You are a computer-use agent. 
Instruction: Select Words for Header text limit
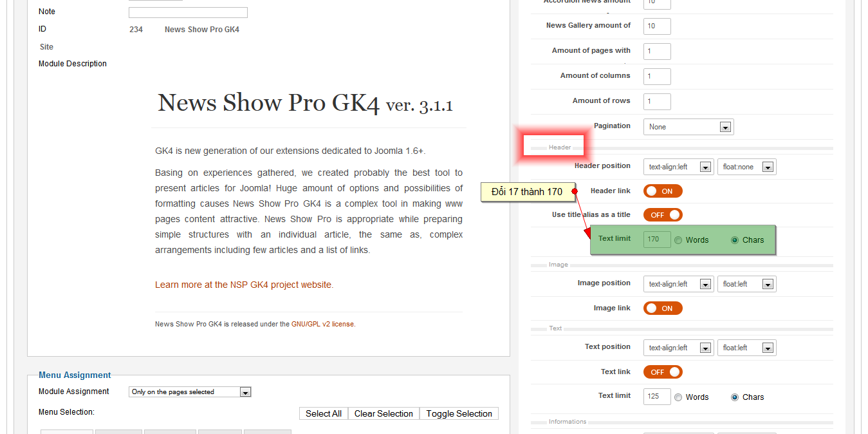(678, 240)
